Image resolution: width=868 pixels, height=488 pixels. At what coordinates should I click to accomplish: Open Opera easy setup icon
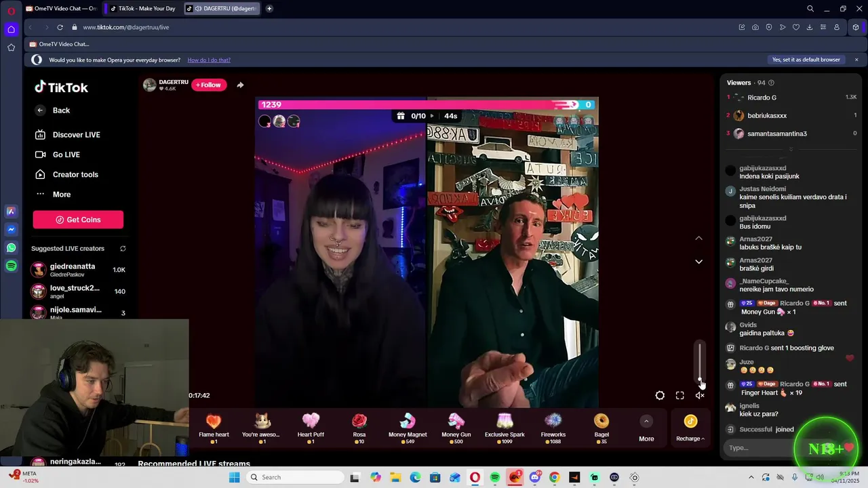coord(823,27)
